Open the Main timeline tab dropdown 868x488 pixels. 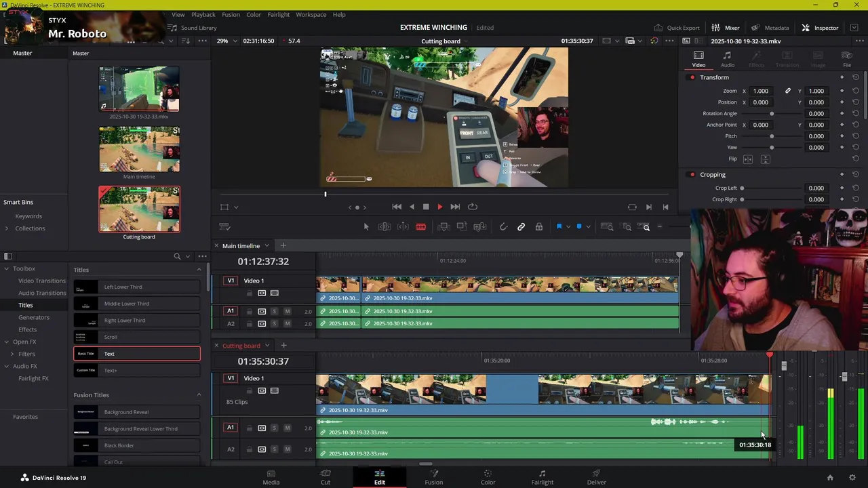[267, 245]
